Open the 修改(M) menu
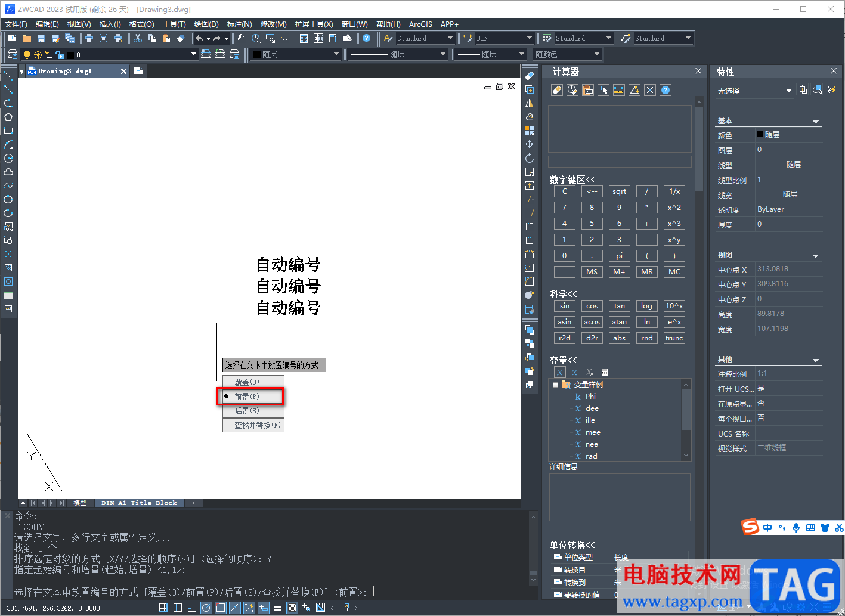Viewport: 845px width, 616px height. 274,24
